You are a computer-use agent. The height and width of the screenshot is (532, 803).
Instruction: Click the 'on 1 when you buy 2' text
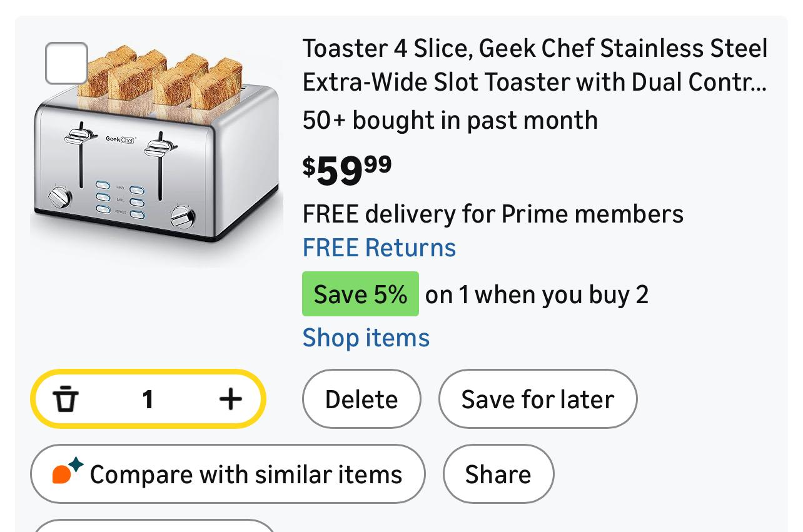coord(537,294)
